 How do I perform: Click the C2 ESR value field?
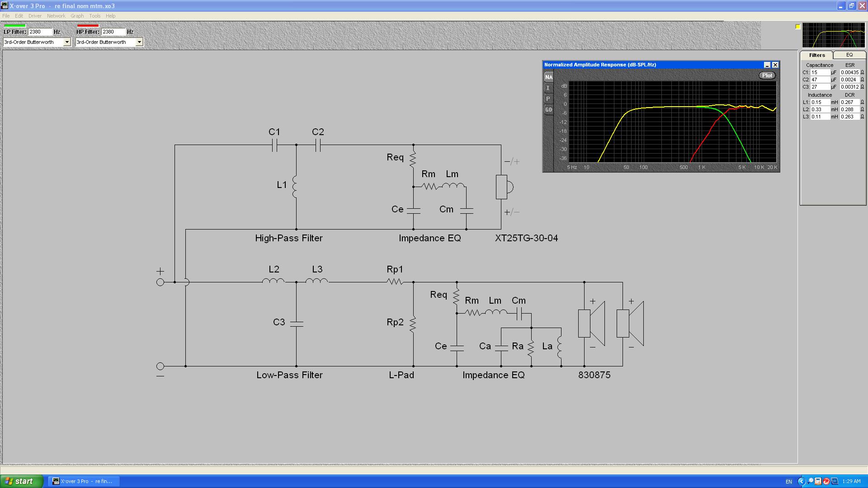(x=849, y=80)
